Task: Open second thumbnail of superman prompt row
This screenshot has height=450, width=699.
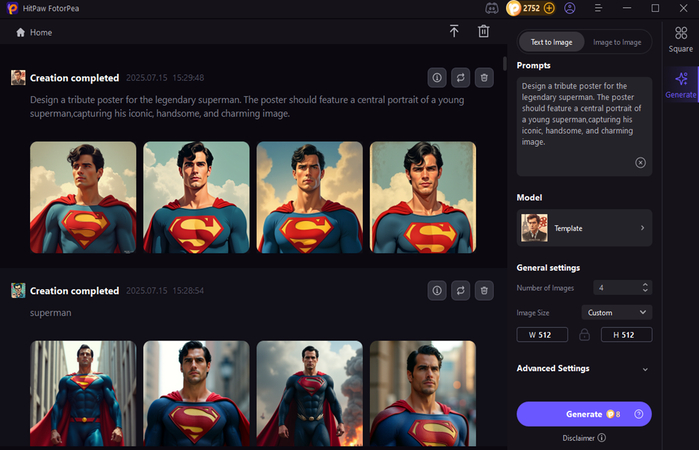Action: (196, 393)
